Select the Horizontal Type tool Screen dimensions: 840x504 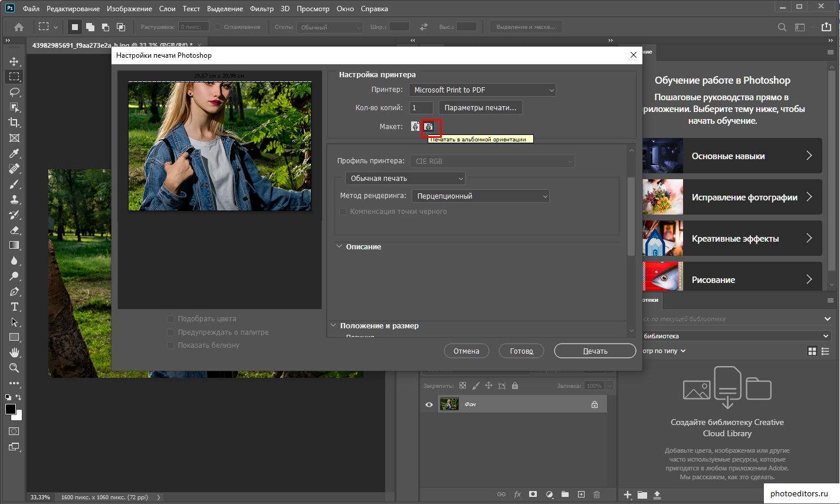point(14,307)
